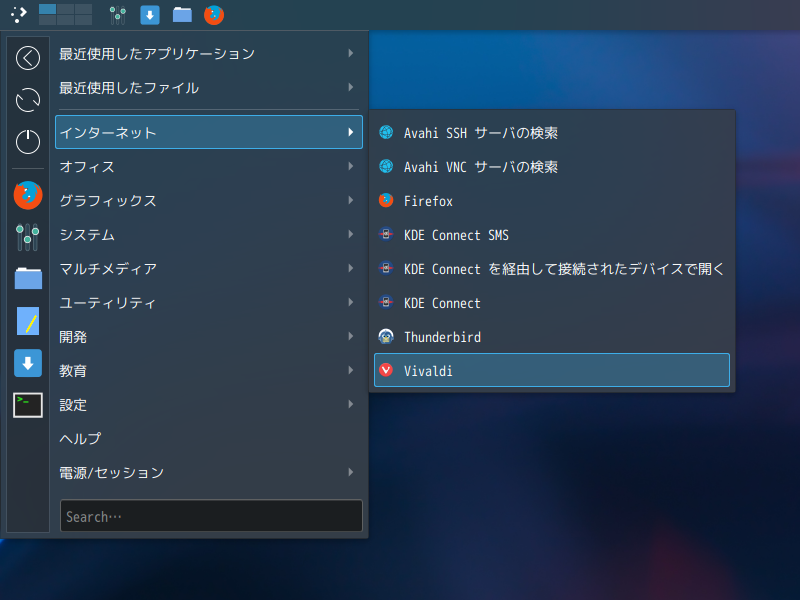The image size is (800, 600).
Task: Click the Vivaldi icon in submenu
Action: (386, 370)
